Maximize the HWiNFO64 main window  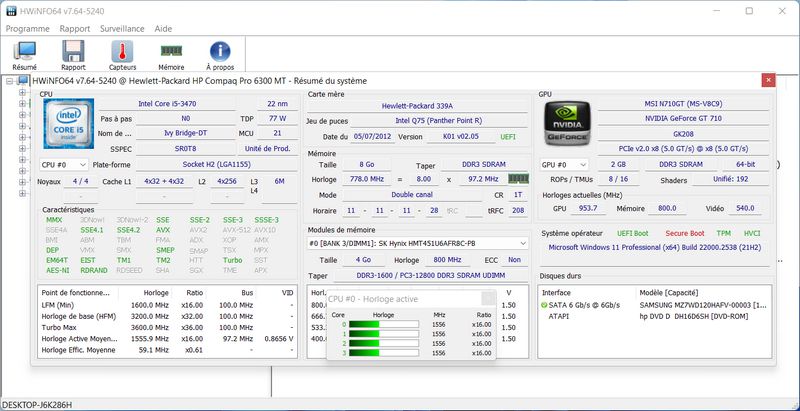point(749,11)
